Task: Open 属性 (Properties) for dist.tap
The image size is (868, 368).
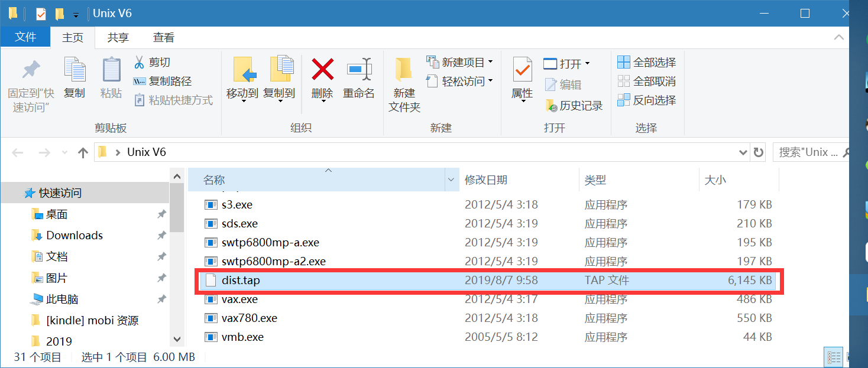Action: pyautogui.click(x=522, y=77)
